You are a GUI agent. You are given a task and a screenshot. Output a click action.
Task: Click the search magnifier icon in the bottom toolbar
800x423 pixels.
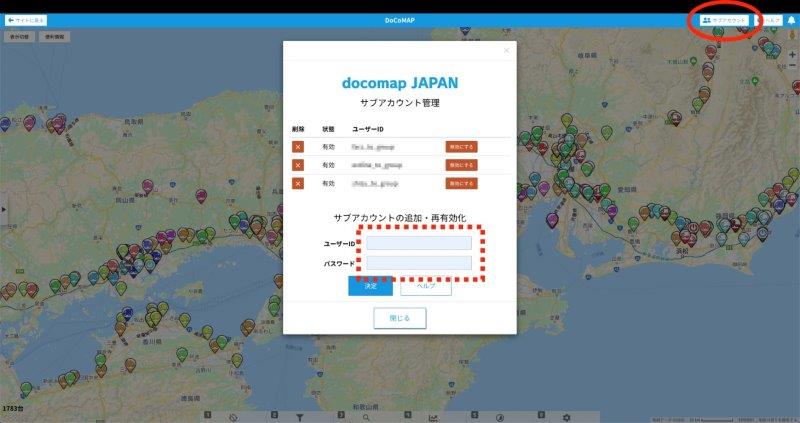pyautogui.click(x=366, y=418)
